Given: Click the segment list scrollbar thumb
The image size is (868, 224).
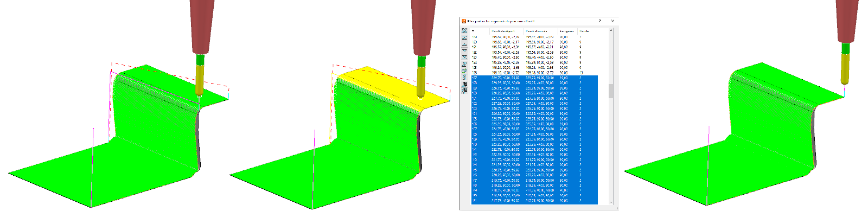Looking at the screenshot, I should point(611,91).
